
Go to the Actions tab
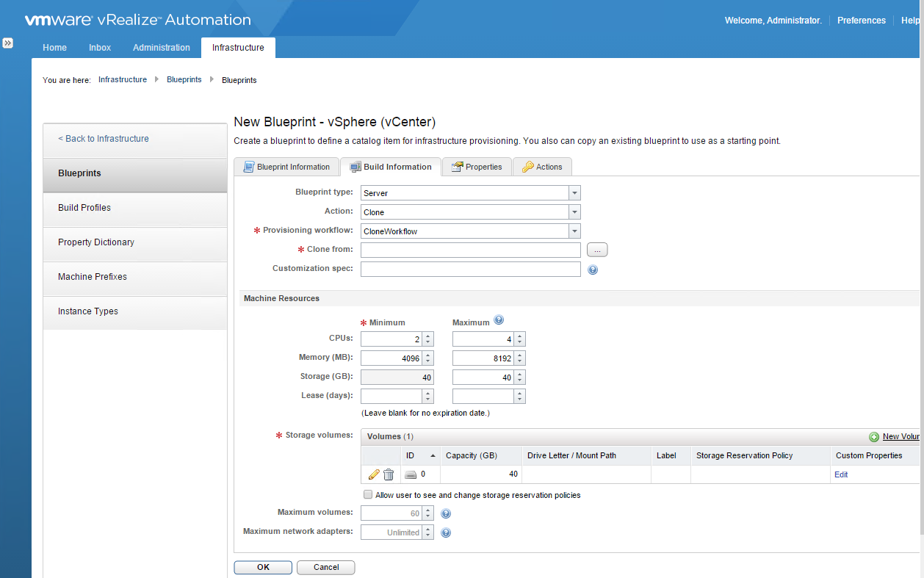coord(542,167)
